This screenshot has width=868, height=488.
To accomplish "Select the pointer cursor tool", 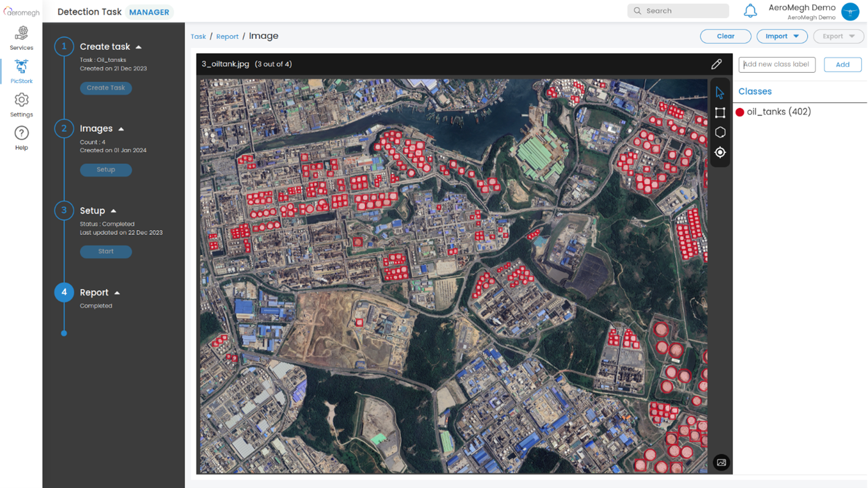I will coord(720,93).
